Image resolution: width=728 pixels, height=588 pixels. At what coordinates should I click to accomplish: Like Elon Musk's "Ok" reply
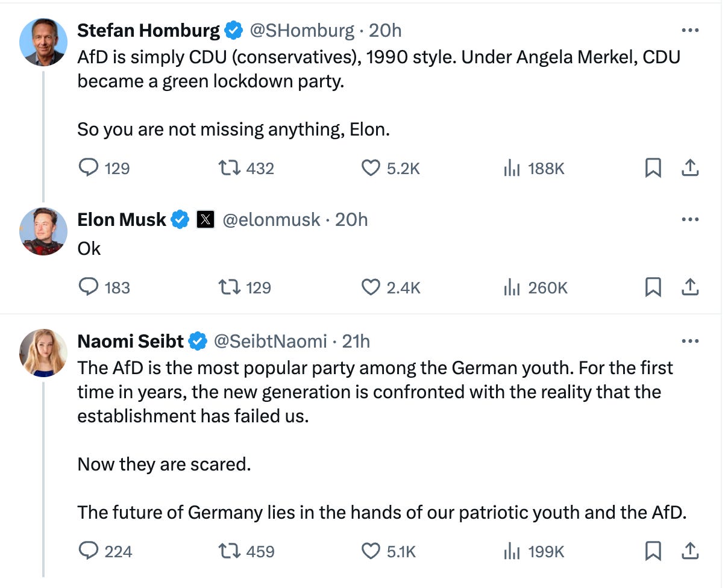point(371,288)
